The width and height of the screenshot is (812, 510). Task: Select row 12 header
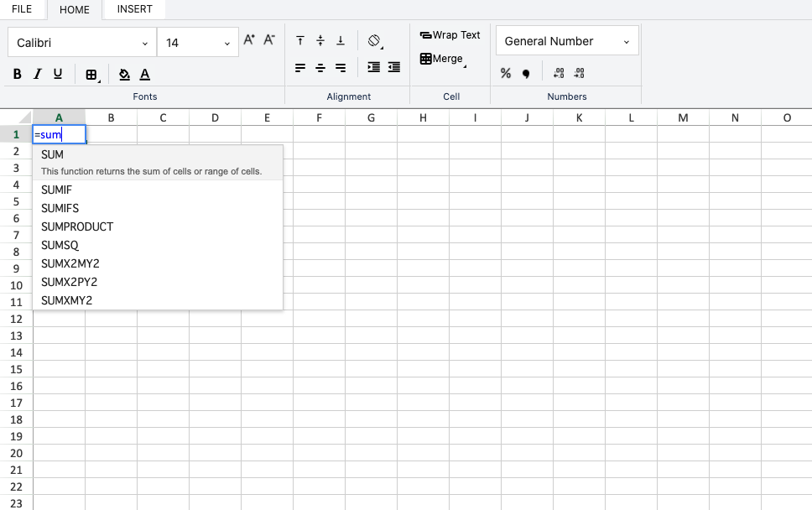16,319
